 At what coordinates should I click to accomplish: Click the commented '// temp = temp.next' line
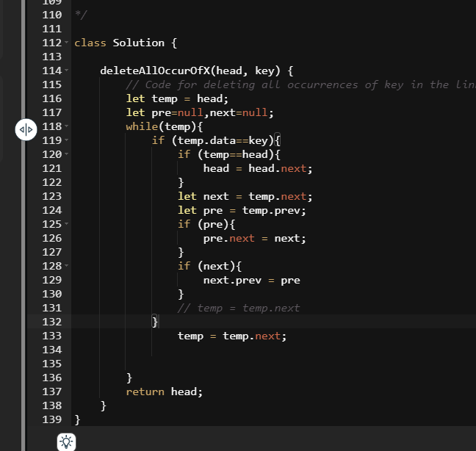coord(239,308)
